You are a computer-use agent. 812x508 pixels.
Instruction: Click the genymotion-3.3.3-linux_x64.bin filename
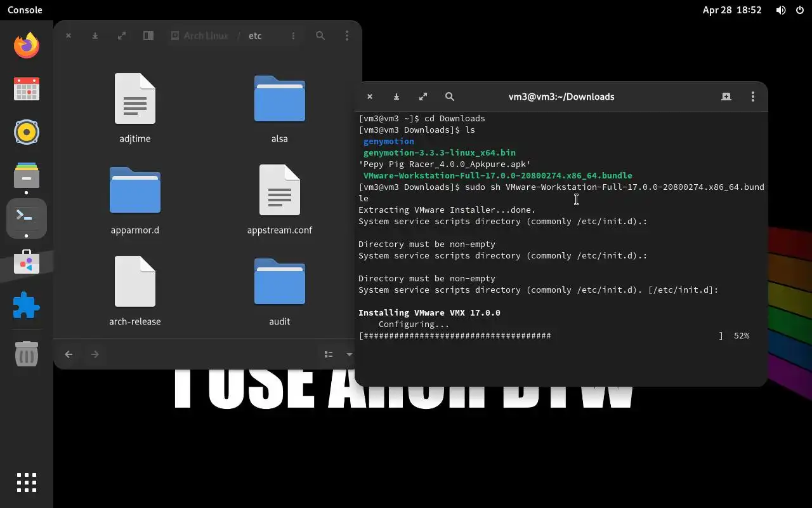click(x=440, y=152)
